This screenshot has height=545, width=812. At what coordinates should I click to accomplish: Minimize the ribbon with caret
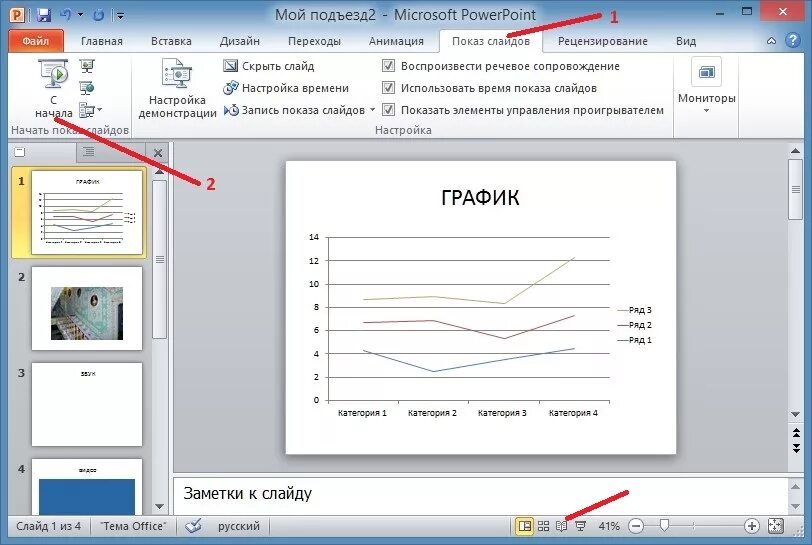(771, 41)
